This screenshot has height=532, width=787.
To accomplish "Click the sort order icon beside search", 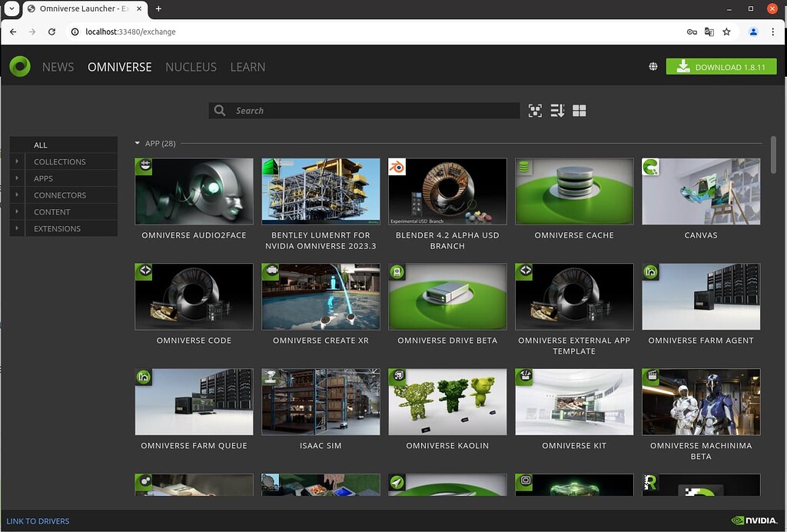I will (557, 110).
